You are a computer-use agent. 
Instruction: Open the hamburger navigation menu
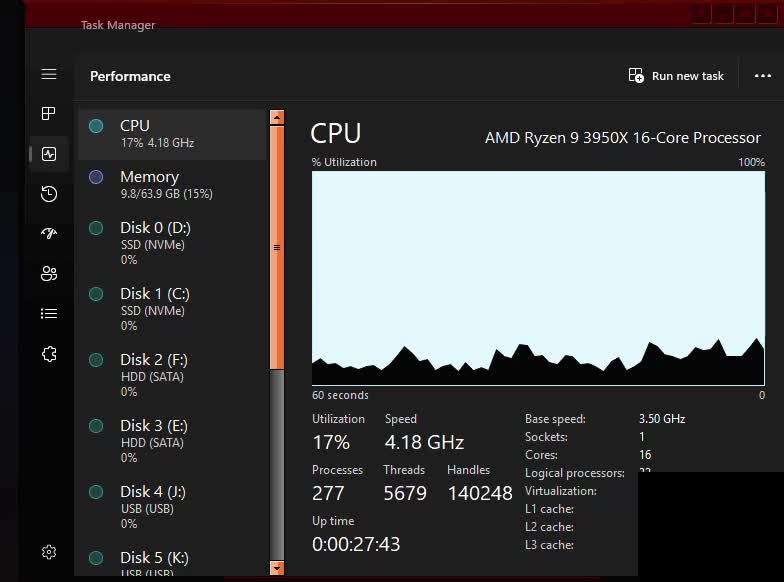pos(49,74)
